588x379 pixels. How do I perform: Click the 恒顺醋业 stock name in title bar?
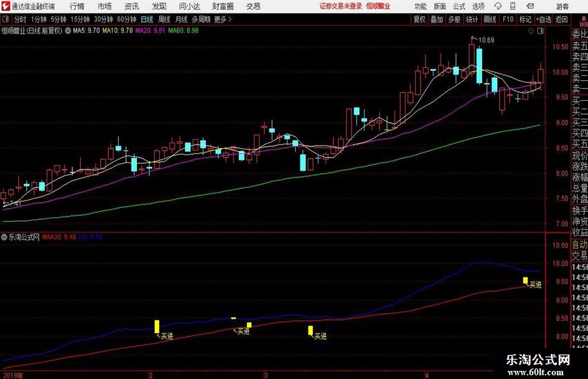378,6
